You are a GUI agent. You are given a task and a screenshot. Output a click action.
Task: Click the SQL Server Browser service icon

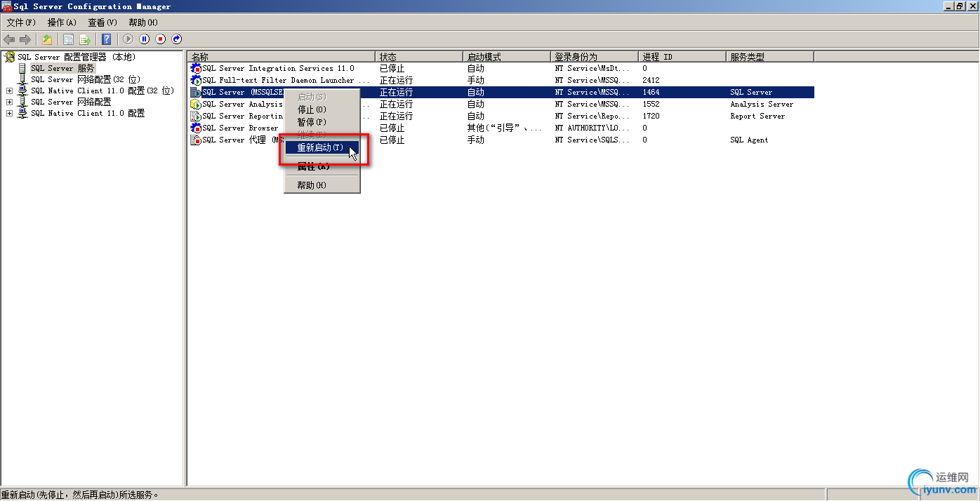point(196,128)
